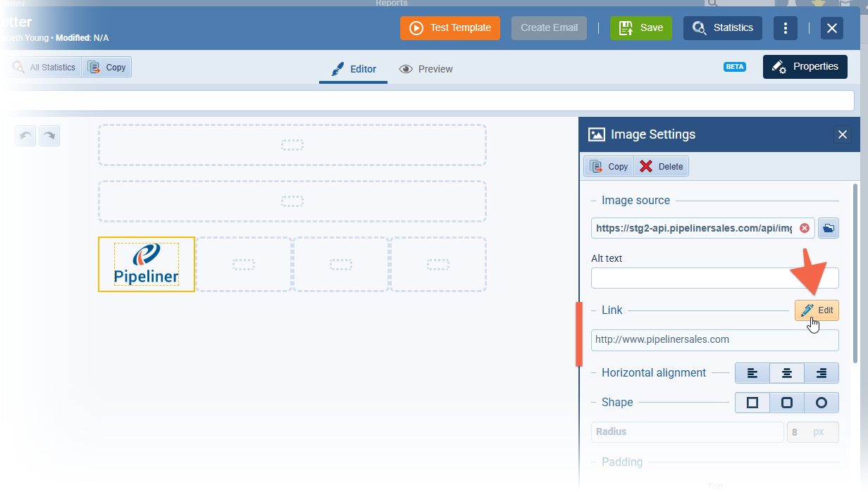Set horizontal alignment to left
The height and width of the screenshot is (492, 868).
point(752,373)
